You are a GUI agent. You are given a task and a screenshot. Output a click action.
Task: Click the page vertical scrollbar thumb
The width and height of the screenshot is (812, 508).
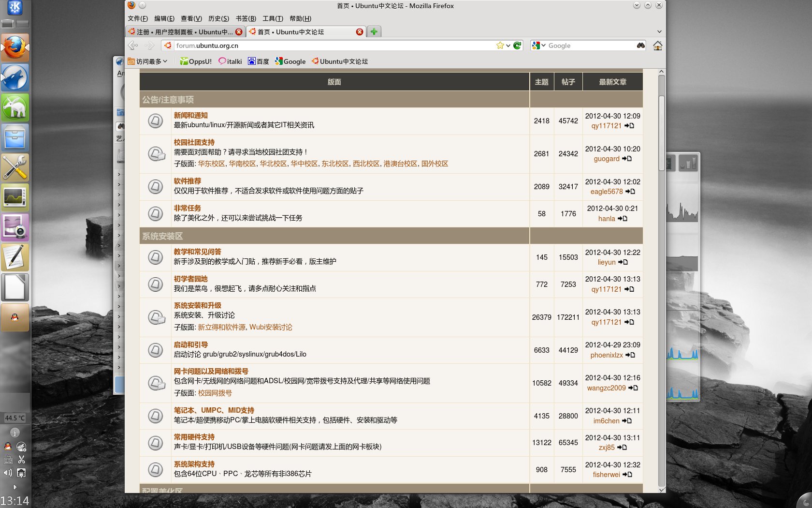661,133
